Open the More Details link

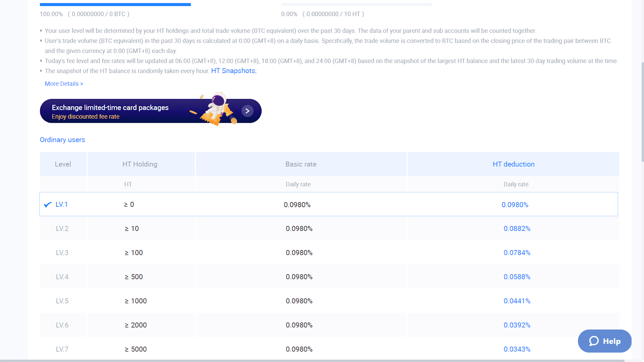coord(64,84)
